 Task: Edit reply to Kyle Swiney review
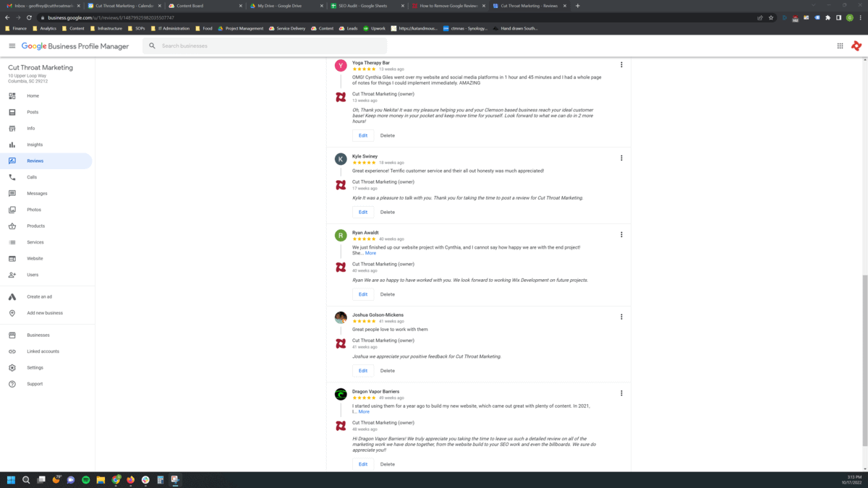363,212
